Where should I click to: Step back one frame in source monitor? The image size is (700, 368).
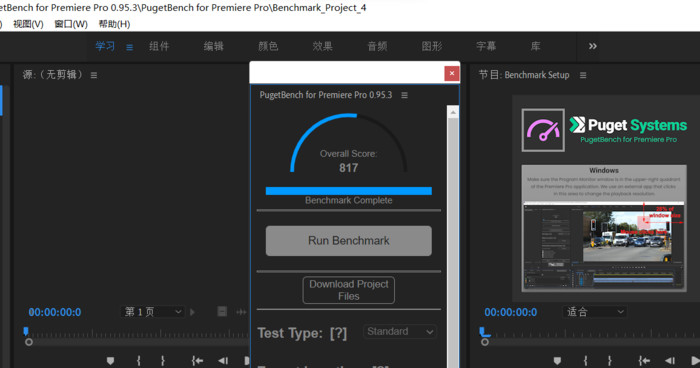pos(223,360)
